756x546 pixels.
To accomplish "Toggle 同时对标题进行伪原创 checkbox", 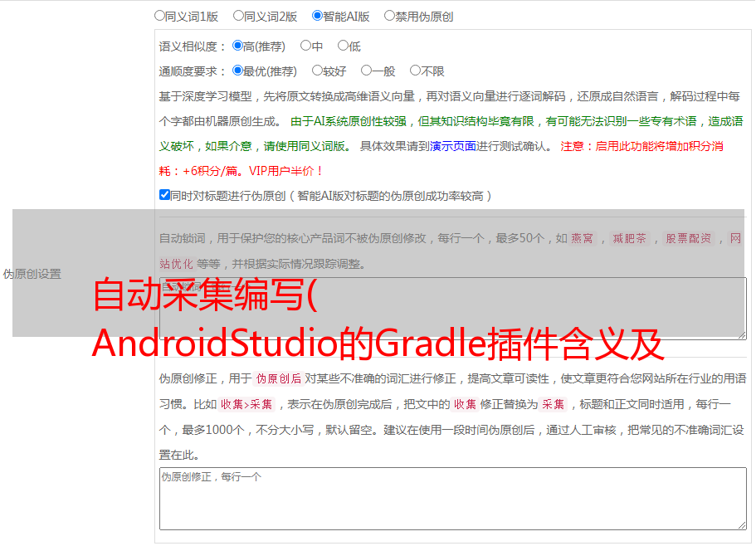I will point(164,195).
